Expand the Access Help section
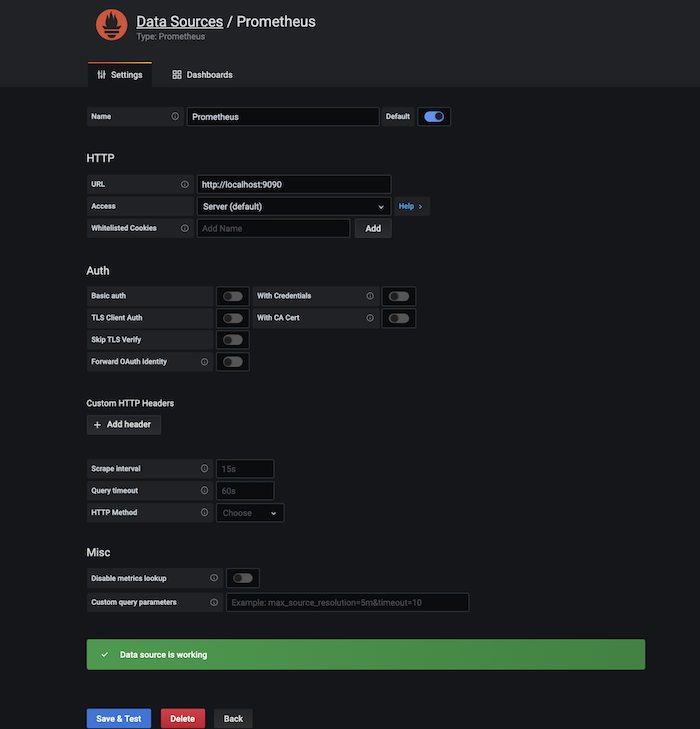 410,207
